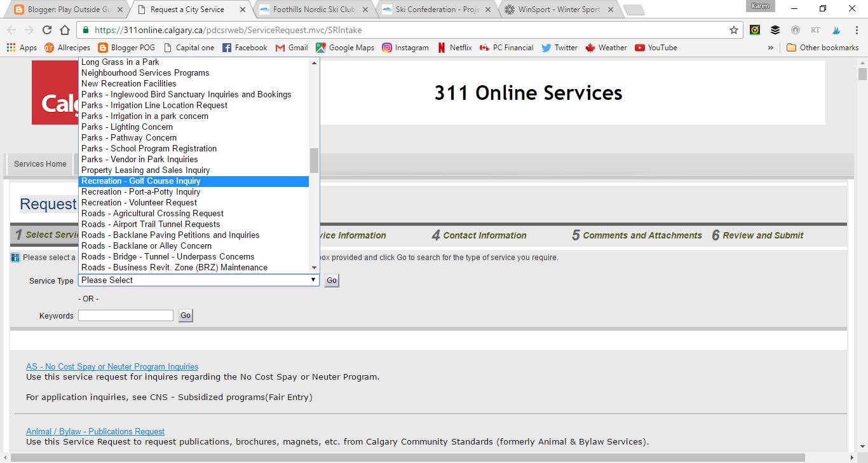Click the Buffer stack extension icon
Screen dimensions: 868x463
click(775, 30)
